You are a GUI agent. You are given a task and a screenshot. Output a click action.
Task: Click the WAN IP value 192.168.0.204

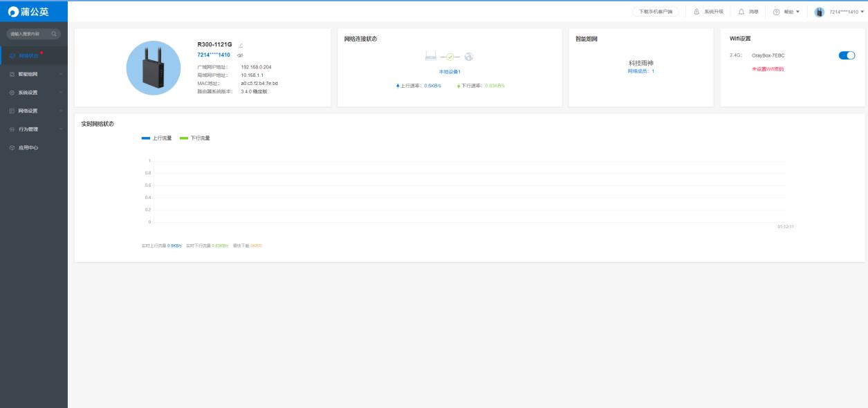[x=256, y=67]
